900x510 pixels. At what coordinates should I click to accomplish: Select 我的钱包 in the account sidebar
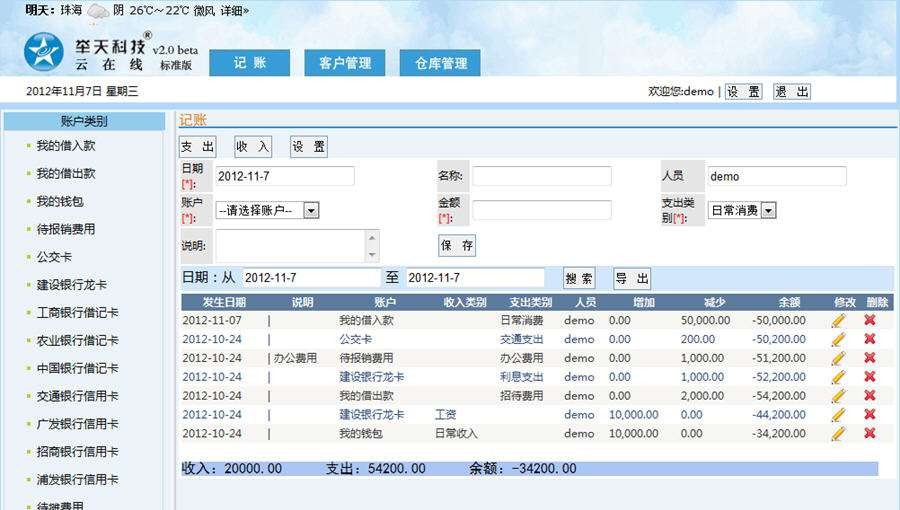[x=60, y=201]
